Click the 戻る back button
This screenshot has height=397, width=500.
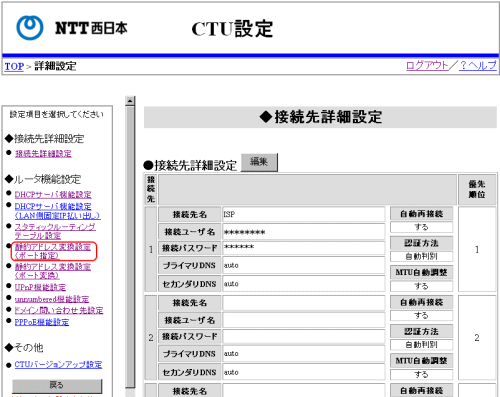tap(57, 386)
